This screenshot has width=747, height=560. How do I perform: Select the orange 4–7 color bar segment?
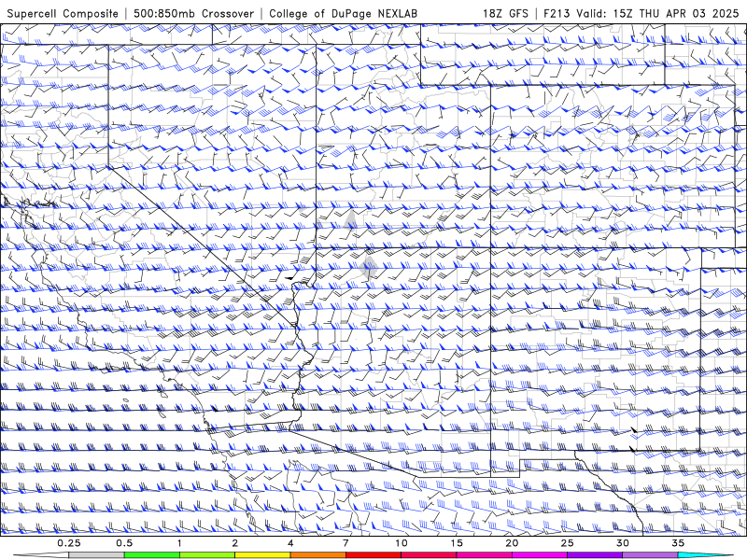(x=317, y=555)
